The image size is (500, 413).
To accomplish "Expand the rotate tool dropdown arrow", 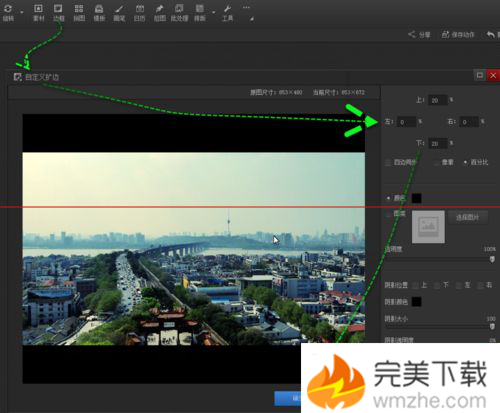I will 22,13.
